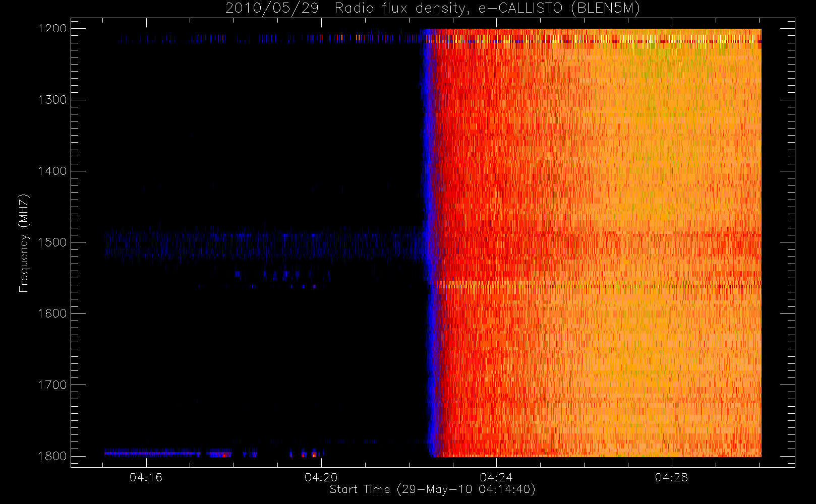
Task: Click the 1800 frequency tick label
Action: click(x=52, y=456)
